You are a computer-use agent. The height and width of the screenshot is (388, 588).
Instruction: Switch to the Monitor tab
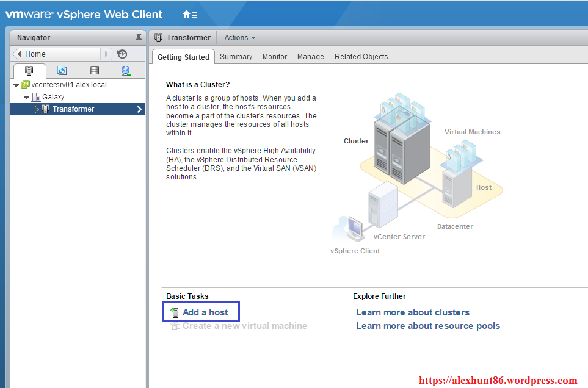pyautogui.click(x=275, y=57)
